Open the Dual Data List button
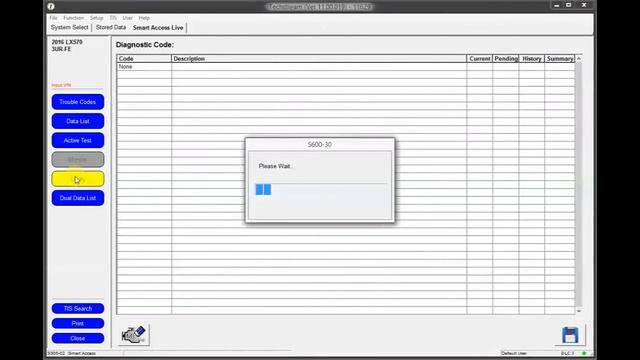This screenshot has height=360, width=640. pyautogui.click(x=78, y=198)
